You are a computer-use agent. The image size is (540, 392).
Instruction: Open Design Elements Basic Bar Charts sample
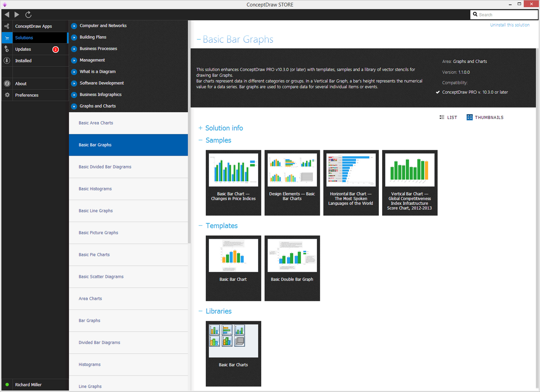point(292,183)
